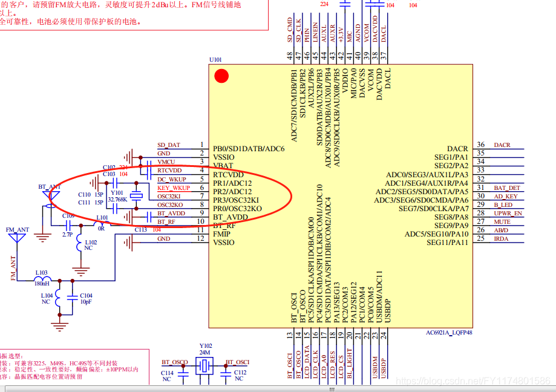Click the BT_ANT antenna symbol
The image size is (556, 392).
coord(51,197)
